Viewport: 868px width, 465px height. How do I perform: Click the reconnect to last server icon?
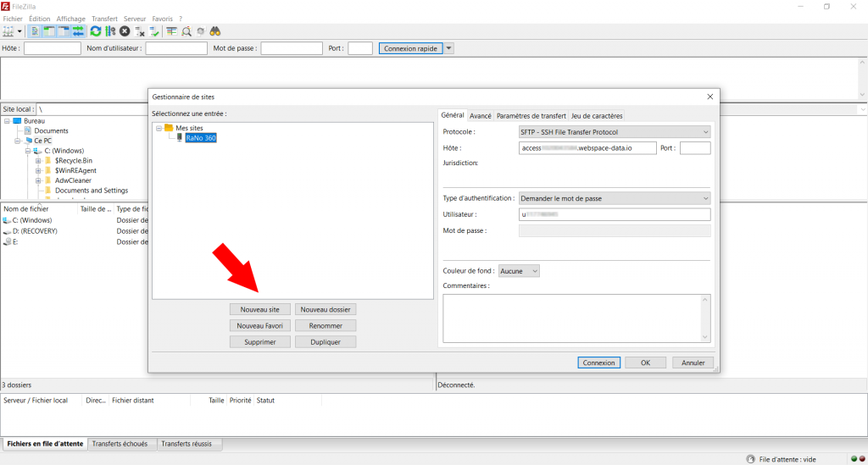(x=154, y=31)
